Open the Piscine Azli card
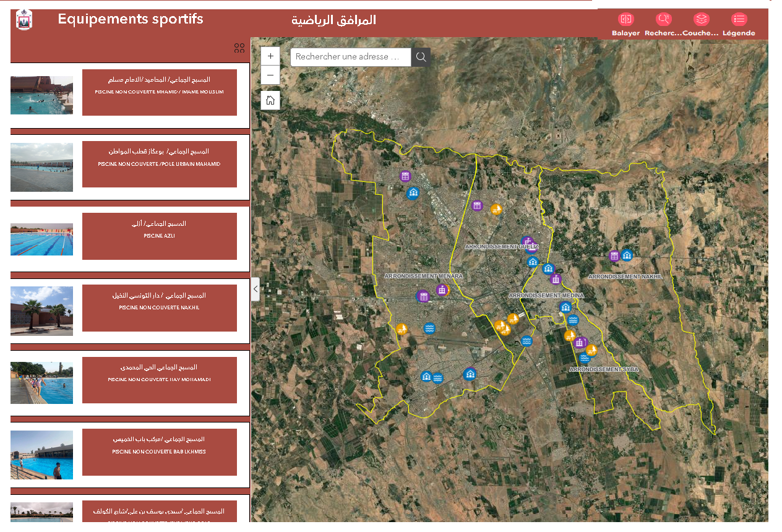Image resolution: width=782 pixels, height=532 pixels. (x=160, y=236)
